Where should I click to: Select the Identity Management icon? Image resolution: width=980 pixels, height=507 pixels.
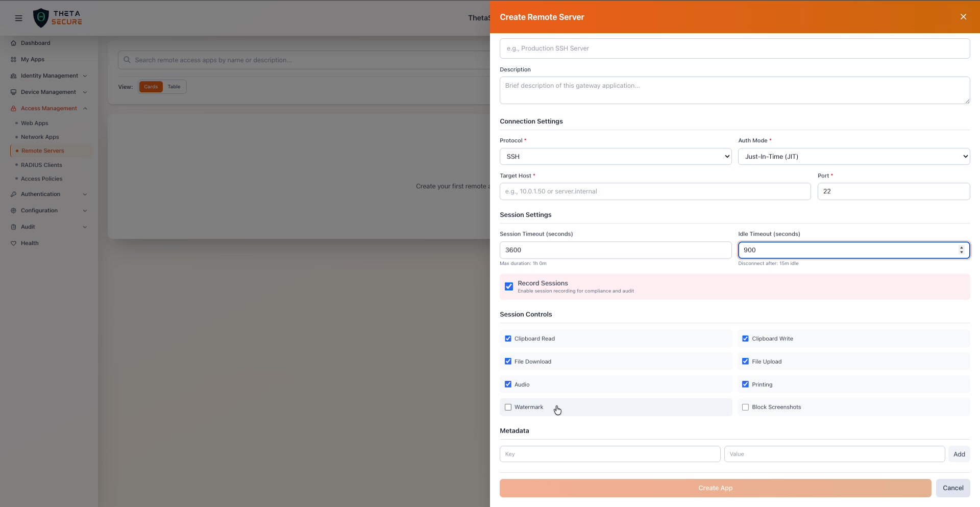coord(14,75)
